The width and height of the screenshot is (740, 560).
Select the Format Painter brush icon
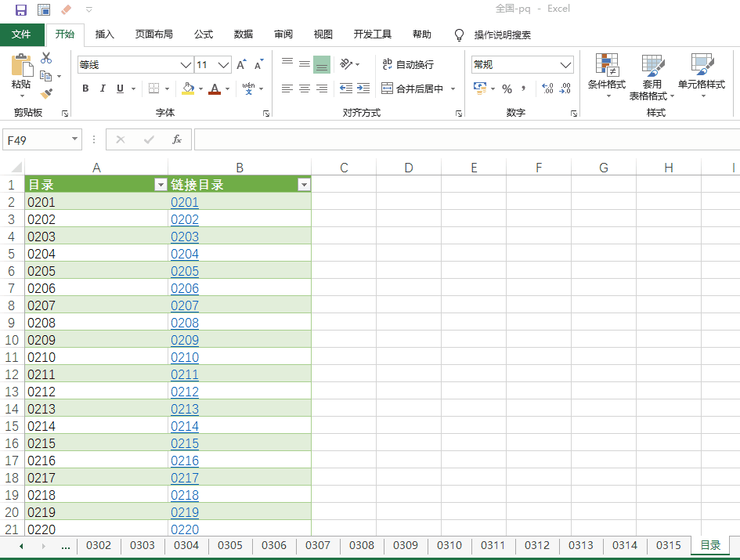pos(46,93)
